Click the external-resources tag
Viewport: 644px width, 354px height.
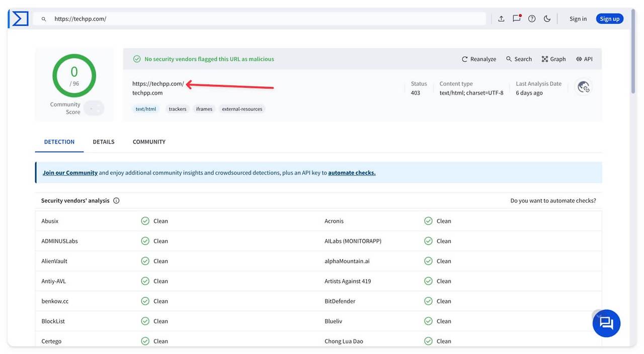click(x=242, y=109)
